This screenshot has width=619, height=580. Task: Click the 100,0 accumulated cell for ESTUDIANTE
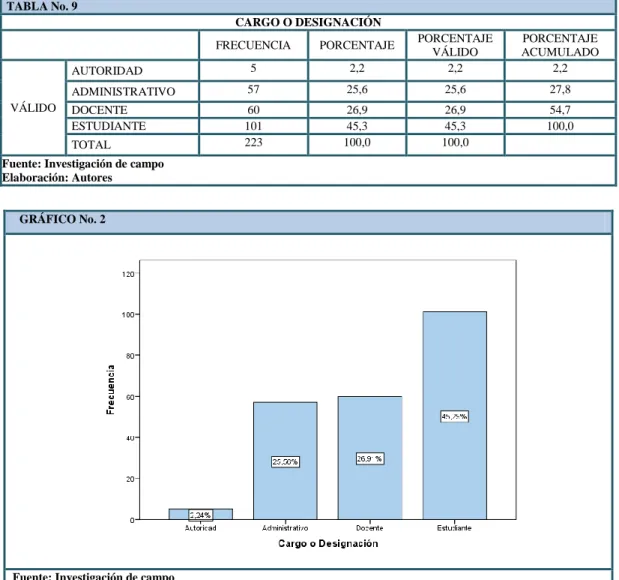click(x=560, y=126)
